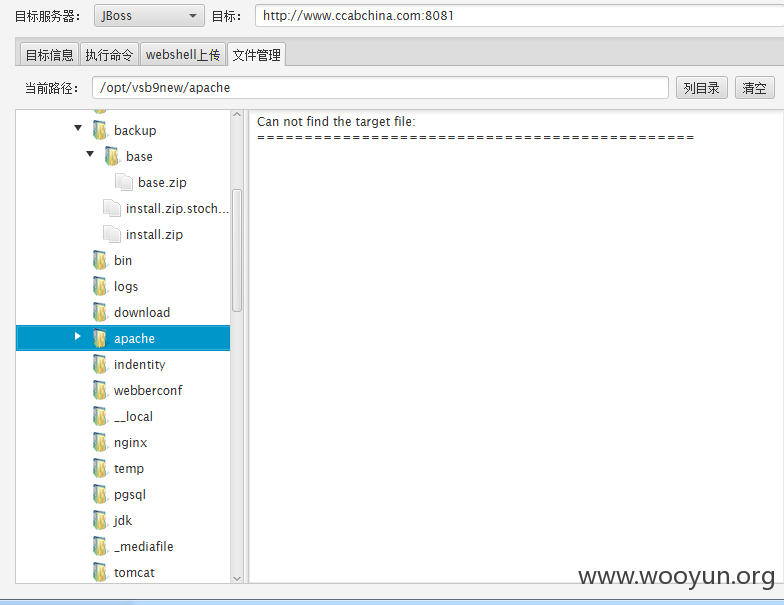Click the apache folder icon
This screenshot has height=605, width=784.
coord(100,338)
